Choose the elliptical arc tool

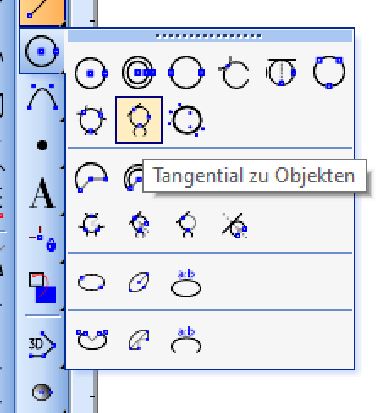[92, 339]
